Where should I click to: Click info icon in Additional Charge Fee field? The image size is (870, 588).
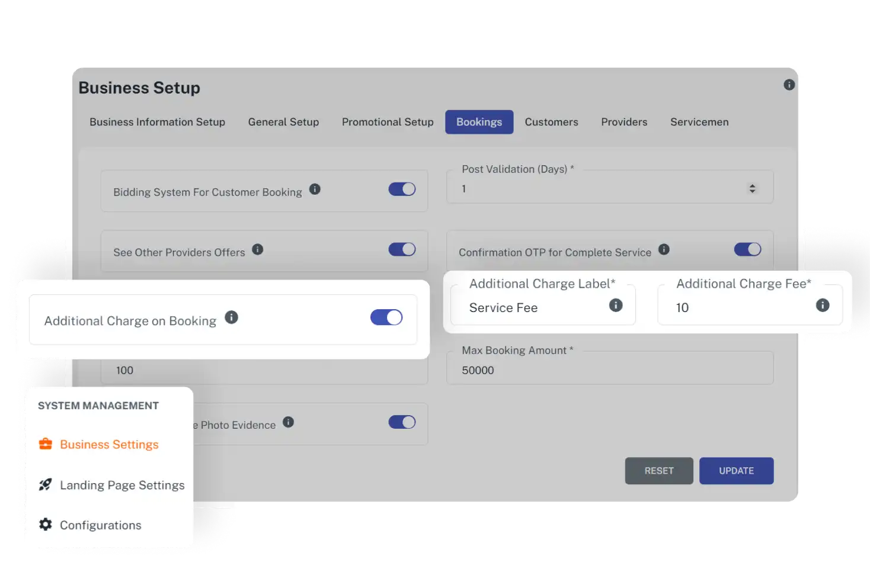click(x=823, y=305)
